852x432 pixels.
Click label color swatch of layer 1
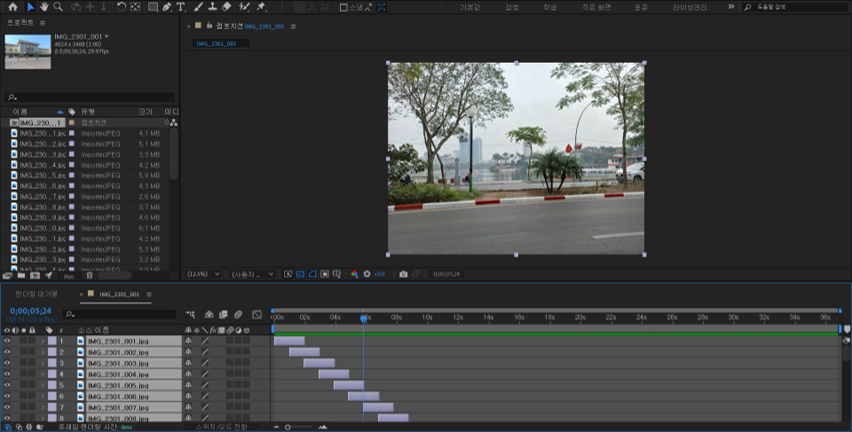pyautogui.click(x=52, y=341)
